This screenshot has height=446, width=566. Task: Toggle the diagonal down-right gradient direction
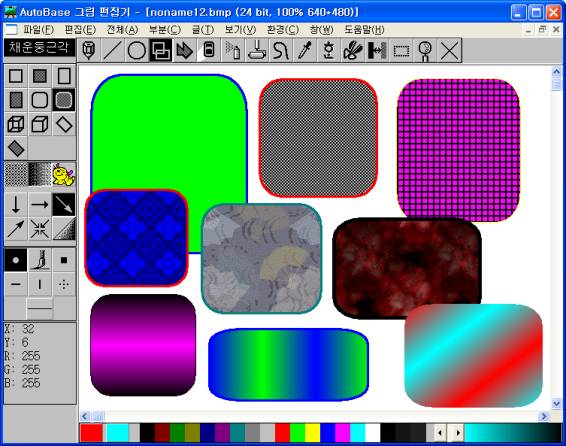[x=64, y=205]
